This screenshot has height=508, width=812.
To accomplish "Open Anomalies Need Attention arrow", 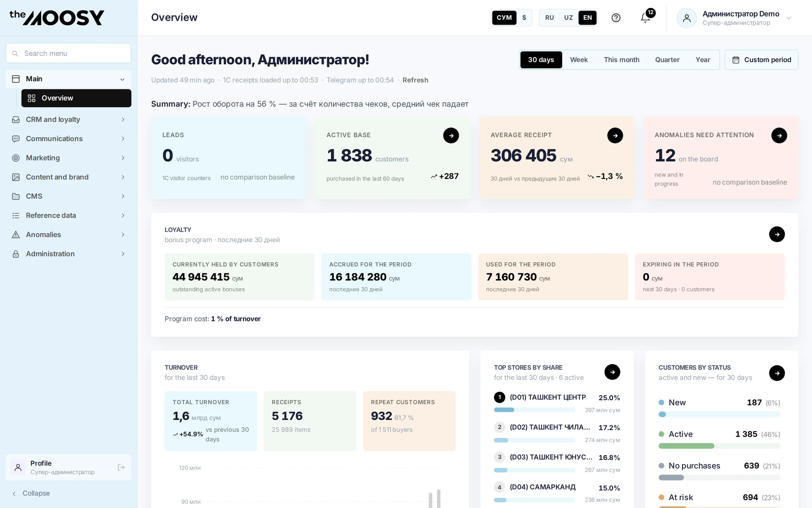I will click(x=779, y=135).
